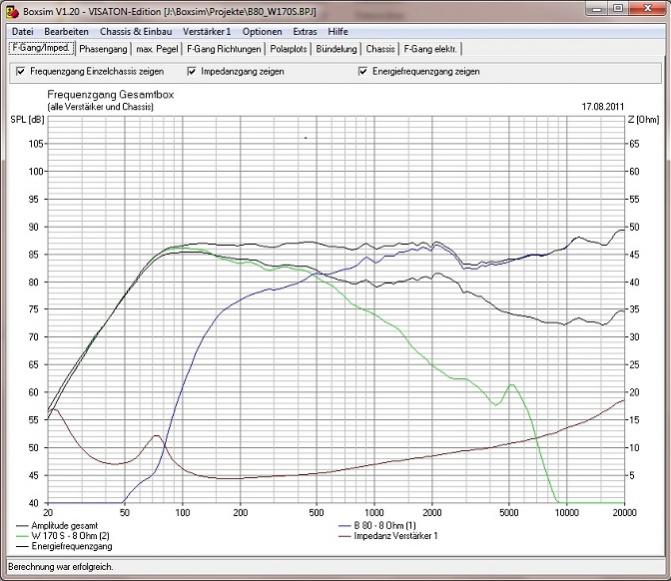The image size is (671, 581).
Task: Open the Datei menu
Action: click(x=22, y=32)
